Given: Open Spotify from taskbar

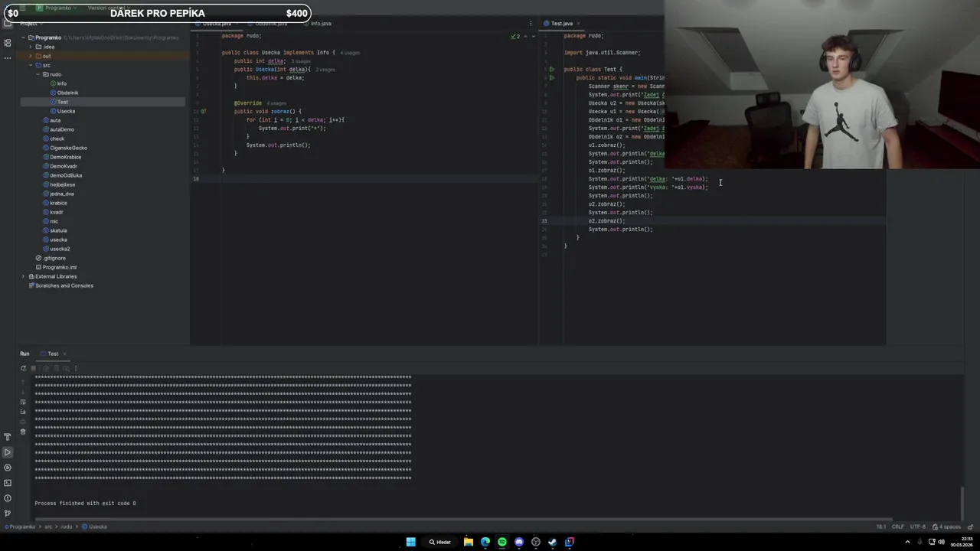Looking at the screenshot, I should (x=502, y=542).
